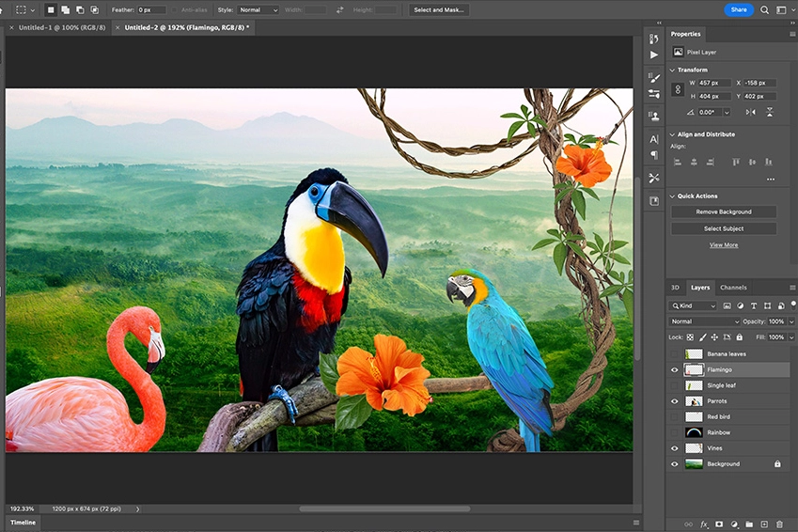The height and width of the screenshot is (532, 798).
Task: Create a new layer with plus icon
Action: [764, 524]
